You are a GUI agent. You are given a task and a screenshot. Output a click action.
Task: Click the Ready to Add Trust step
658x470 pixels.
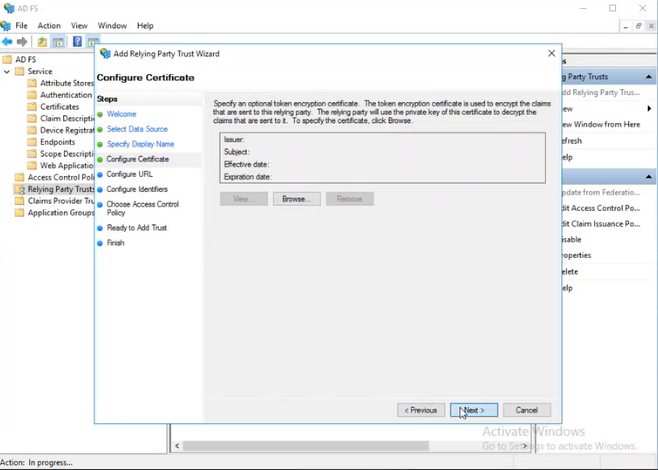tap(136, 228)
